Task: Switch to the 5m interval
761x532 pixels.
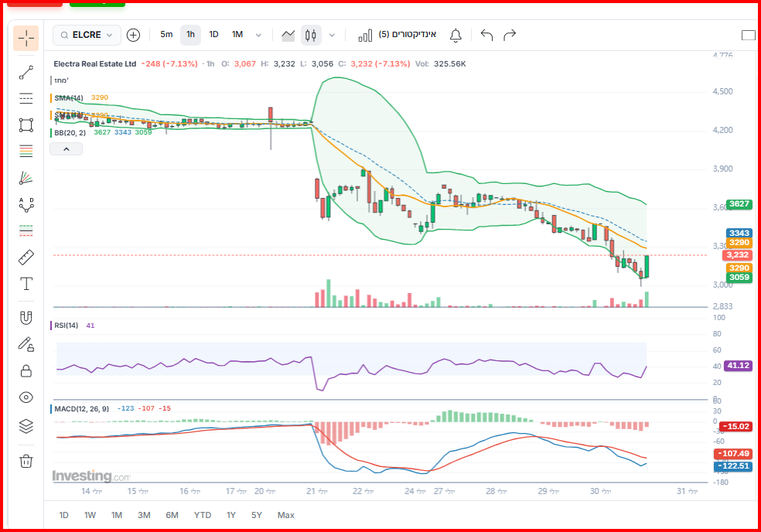Action: coord(166,35)
